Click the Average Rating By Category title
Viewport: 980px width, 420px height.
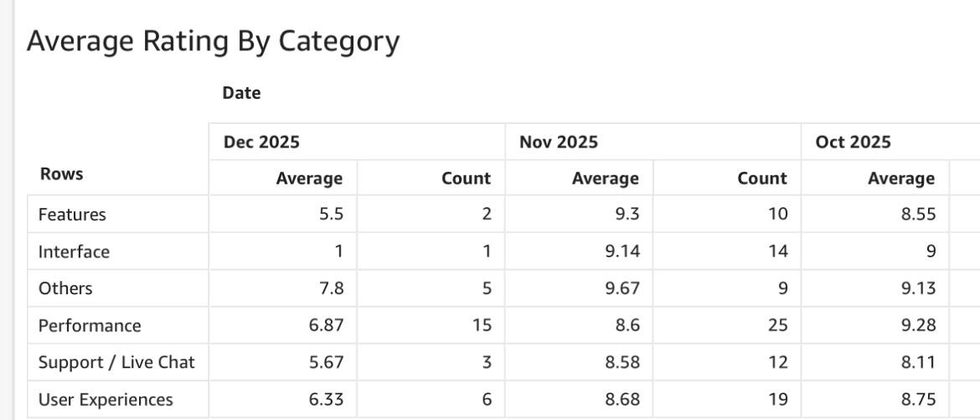tap(213, 41)
